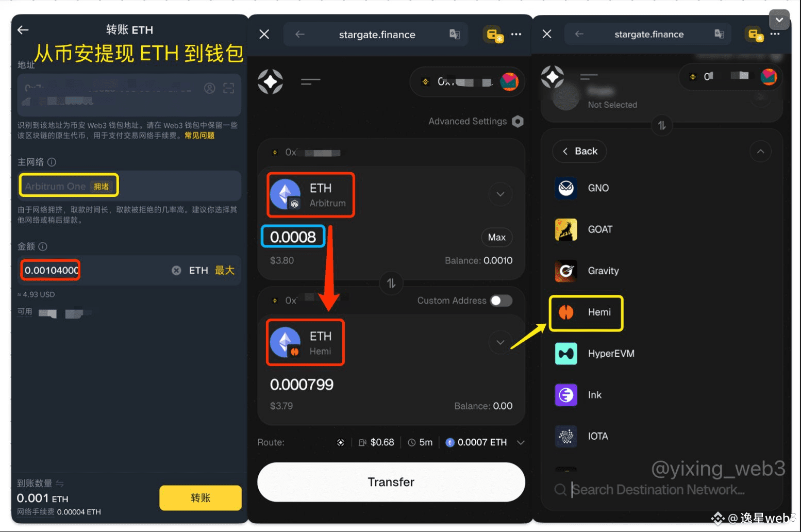
Task: Expand the Route details chevron
Action: point(521,442)
